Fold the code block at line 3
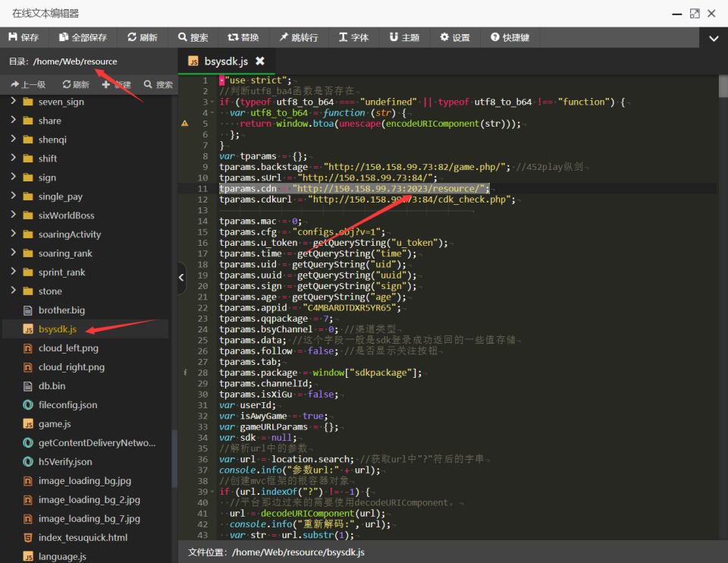Image resolution: width=728 pixels, height=563 pixels. point(214,102)
